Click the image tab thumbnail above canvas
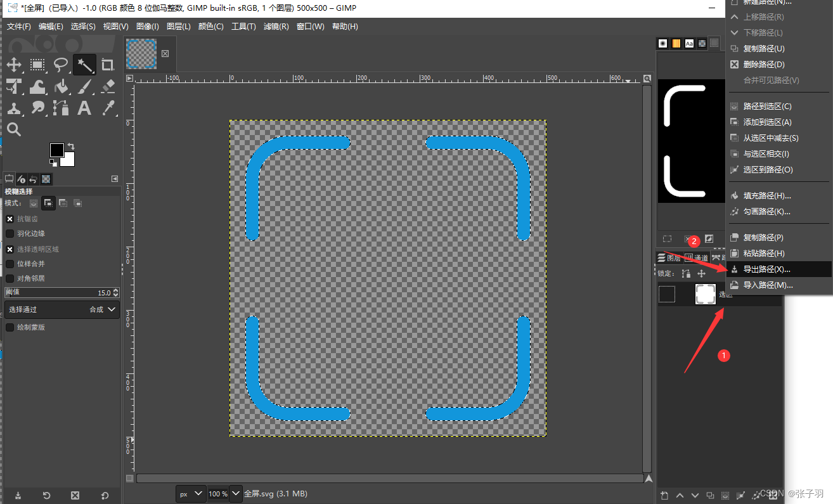The width and height of the screenshot is (833, 504). [141, 54]
